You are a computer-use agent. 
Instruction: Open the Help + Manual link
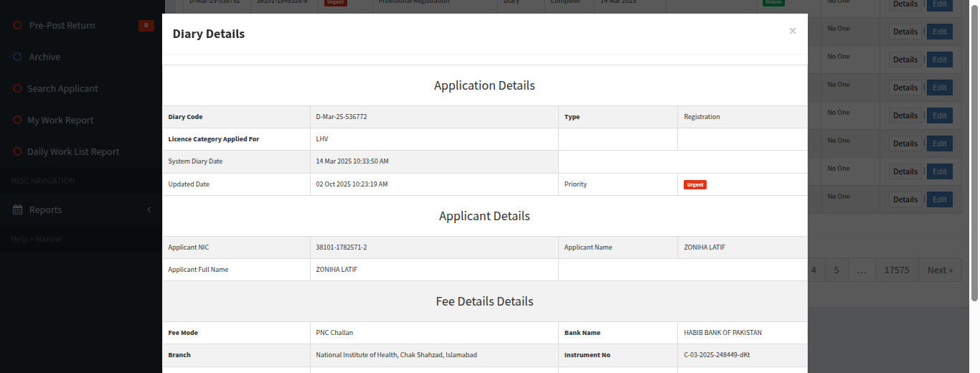tap(37, 239)
